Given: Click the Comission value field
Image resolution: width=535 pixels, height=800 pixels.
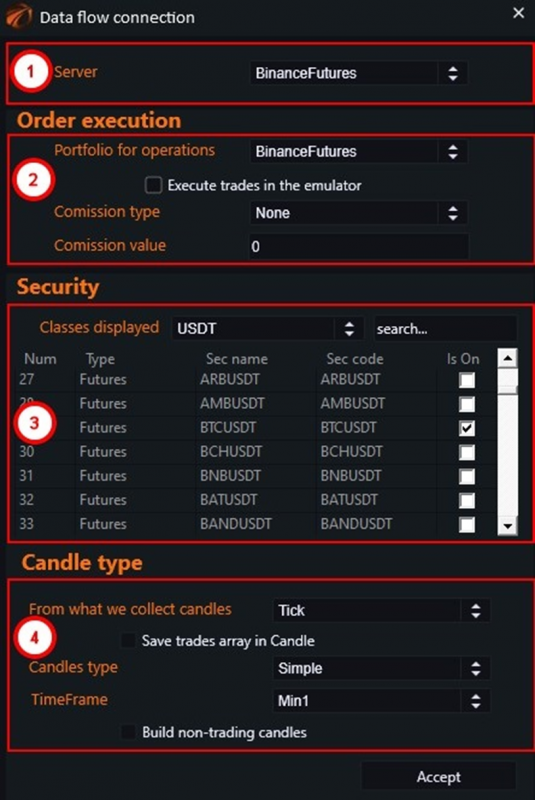Looking at the screenshot, I should [359, 246].
